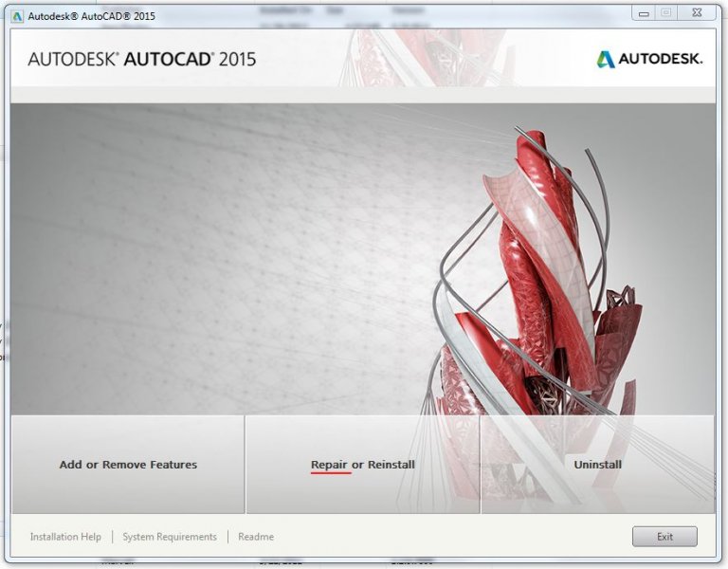Open System Requirements link
Image resolution: width=728 pixels, height=569 pixels.
click(x=170, y=537)
